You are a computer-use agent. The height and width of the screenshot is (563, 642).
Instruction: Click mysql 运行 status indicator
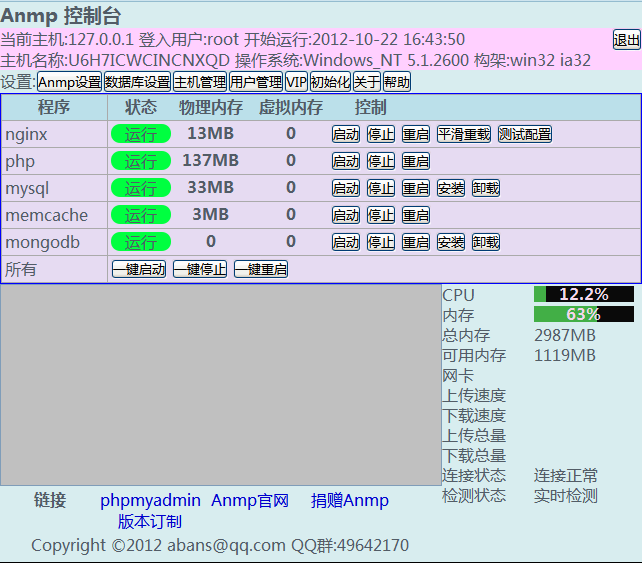click(x=141, y=188)
